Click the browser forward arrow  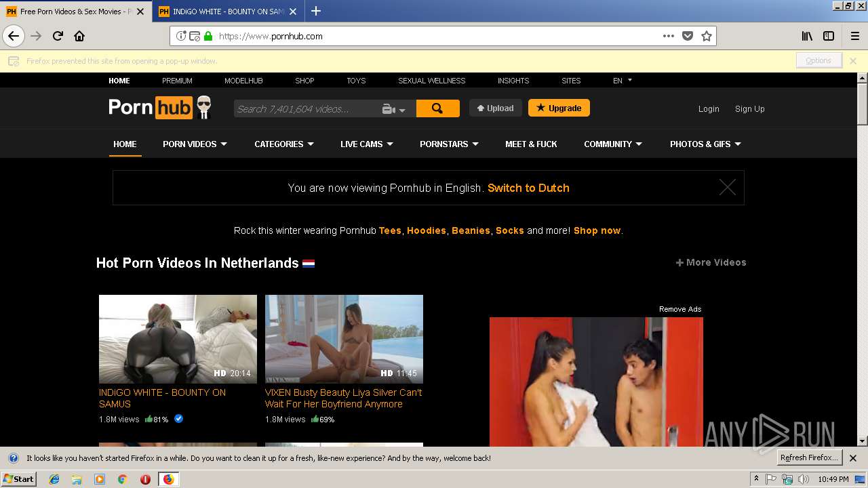(x=36, y=36)
